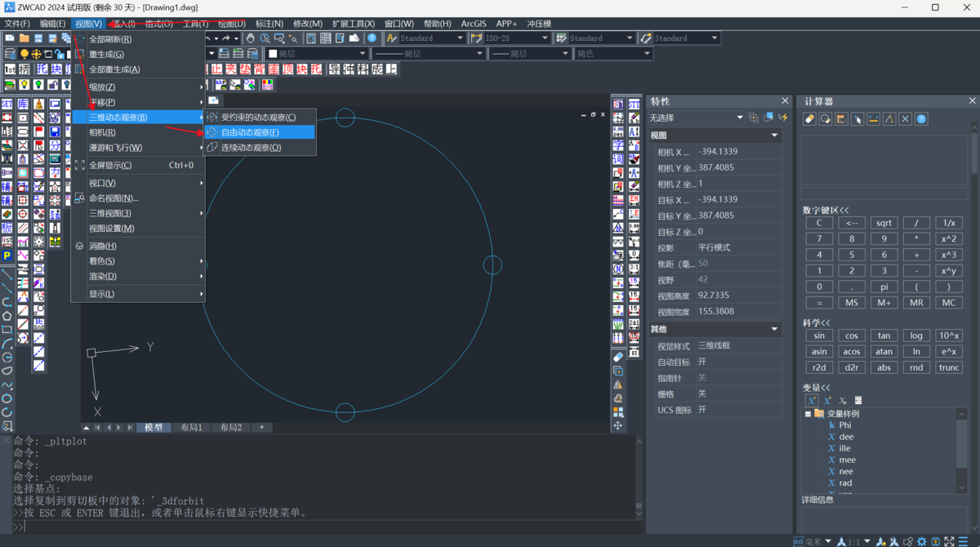
Task: Click fullscreen toggle icon in status bar
Action: (x=949, y=541)
